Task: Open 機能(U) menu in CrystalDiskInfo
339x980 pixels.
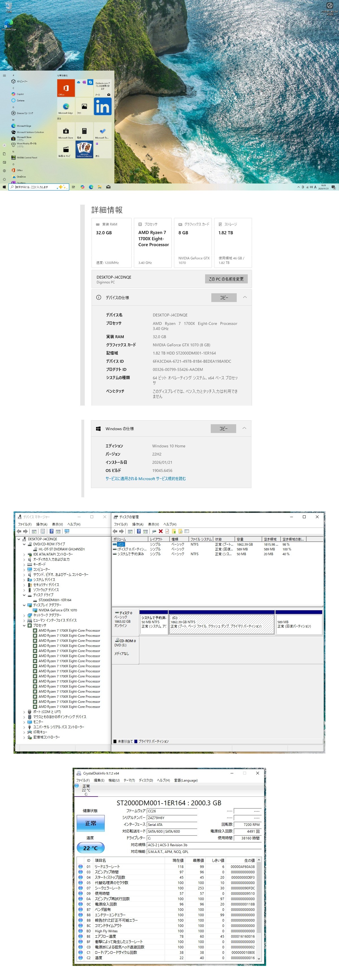Action: 114,780
